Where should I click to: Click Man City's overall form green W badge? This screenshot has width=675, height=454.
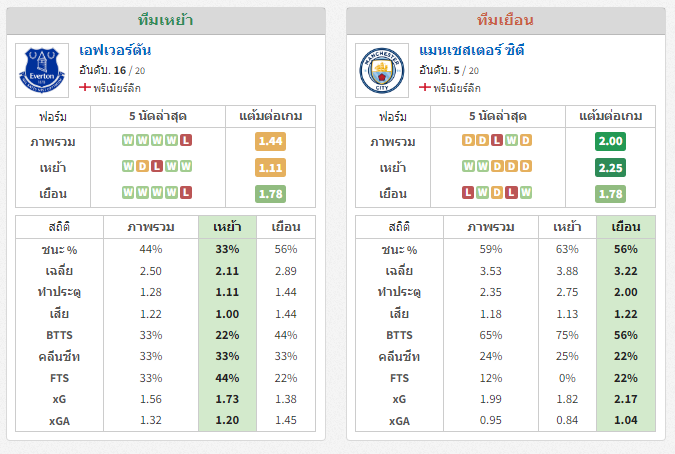tap(511, 140)
